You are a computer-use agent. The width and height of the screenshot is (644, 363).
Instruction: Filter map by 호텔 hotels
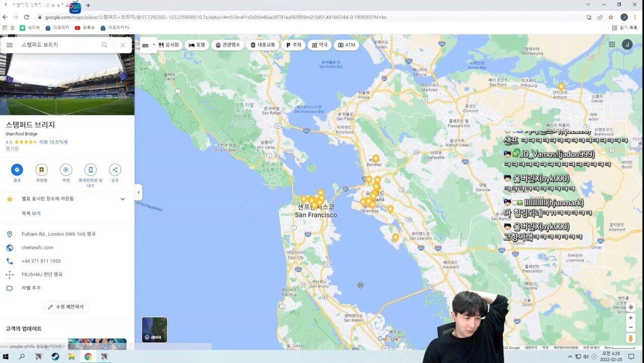197,45
